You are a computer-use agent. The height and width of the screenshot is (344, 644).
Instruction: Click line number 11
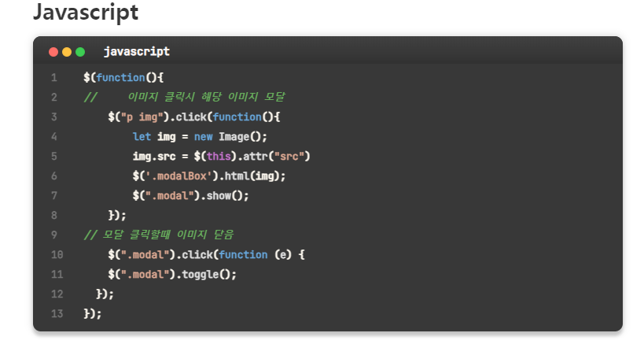[57, 275]
